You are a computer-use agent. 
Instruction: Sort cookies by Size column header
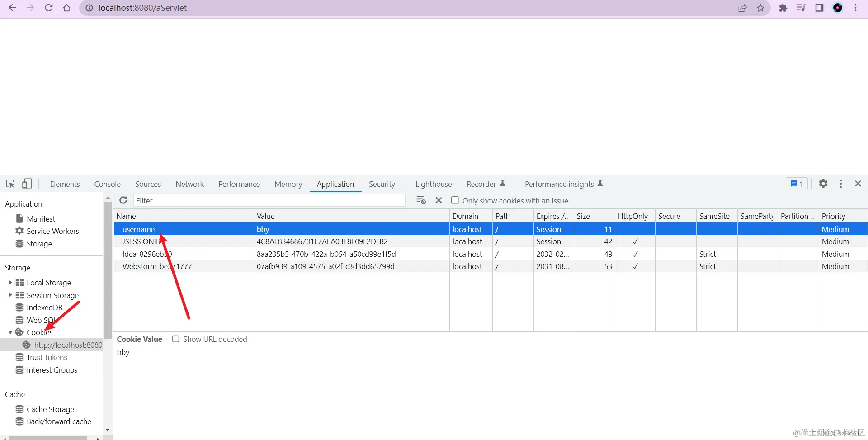[x=594, y=216]
